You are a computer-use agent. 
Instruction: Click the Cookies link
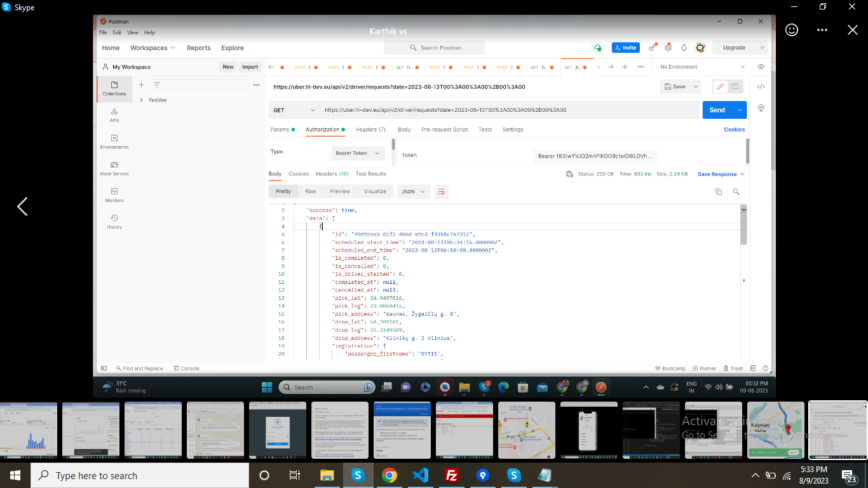pyautogui.click(x=734, y=130)
